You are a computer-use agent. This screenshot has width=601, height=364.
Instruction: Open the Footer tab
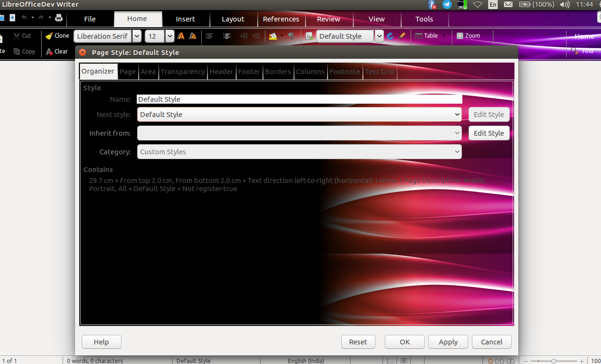pyautogui.click(x=249, y=72)
